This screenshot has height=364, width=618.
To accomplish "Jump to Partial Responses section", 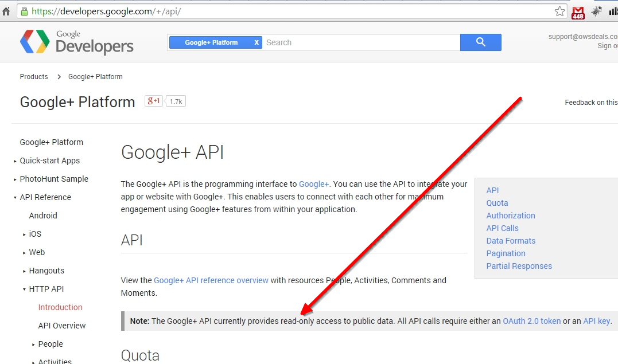I will tap(519, 266).
